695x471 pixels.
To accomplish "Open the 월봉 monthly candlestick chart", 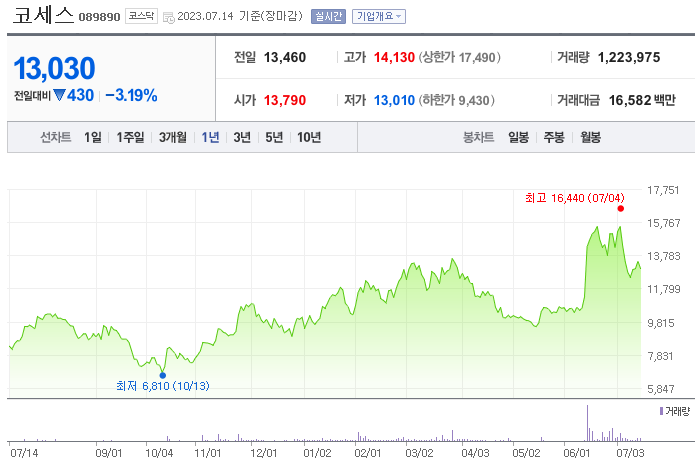I will coord(590,137).
